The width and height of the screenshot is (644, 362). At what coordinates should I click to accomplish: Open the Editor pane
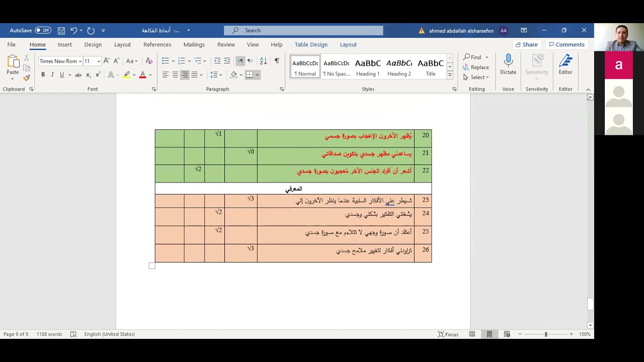pyautogui.click(x=566, y=65)
